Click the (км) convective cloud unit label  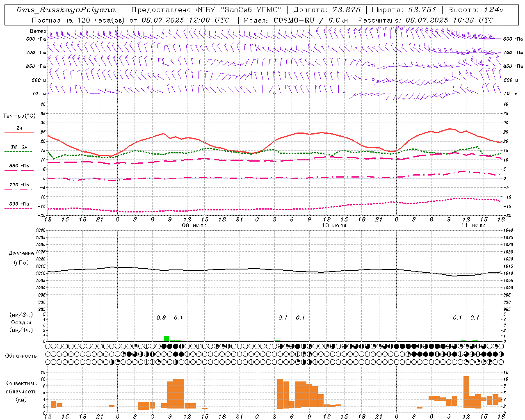(x=21, y=399)
